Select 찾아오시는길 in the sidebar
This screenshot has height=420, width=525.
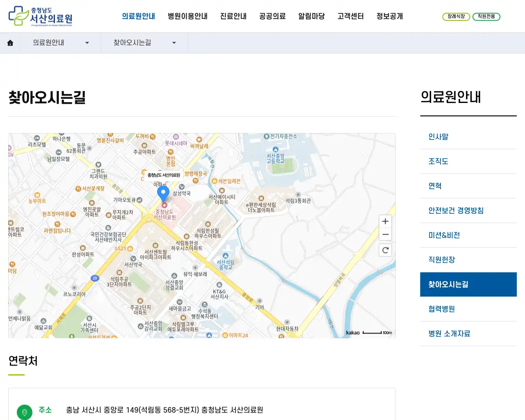(x=468, y=285)
